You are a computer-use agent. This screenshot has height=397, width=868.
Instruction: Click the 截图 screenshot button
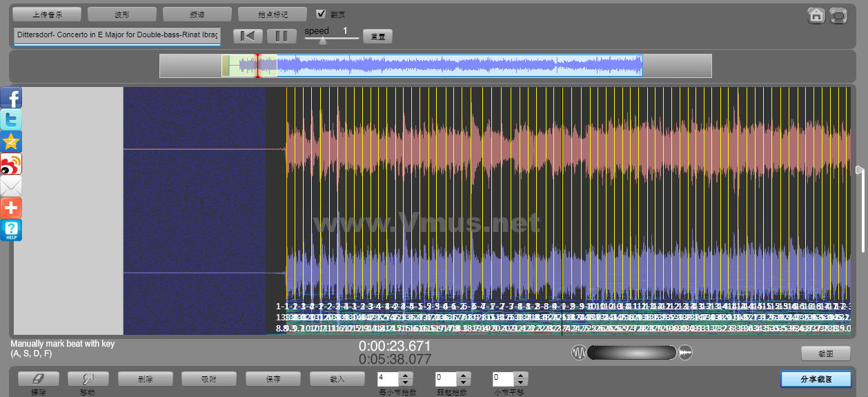pos(826,354)
